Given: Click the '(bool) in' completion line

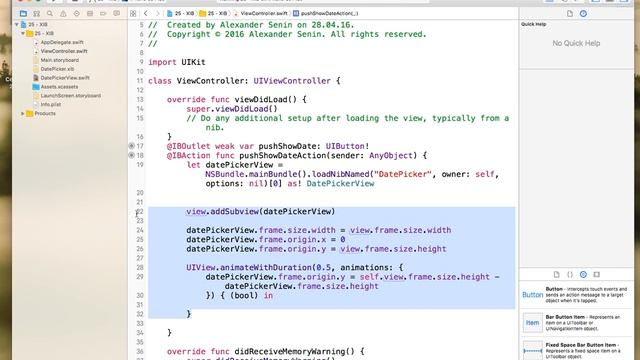Looking at the screenshot, I should 239,296.
